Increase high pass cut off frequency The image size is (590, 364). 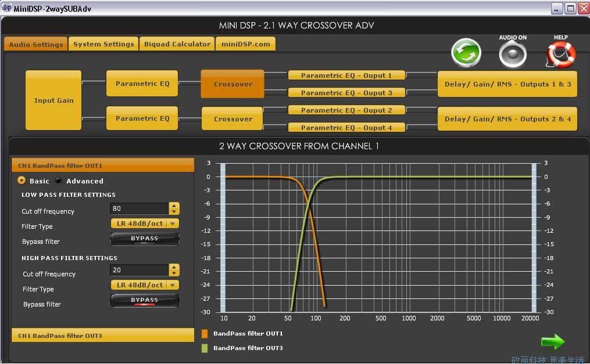[x=174, y=267]
